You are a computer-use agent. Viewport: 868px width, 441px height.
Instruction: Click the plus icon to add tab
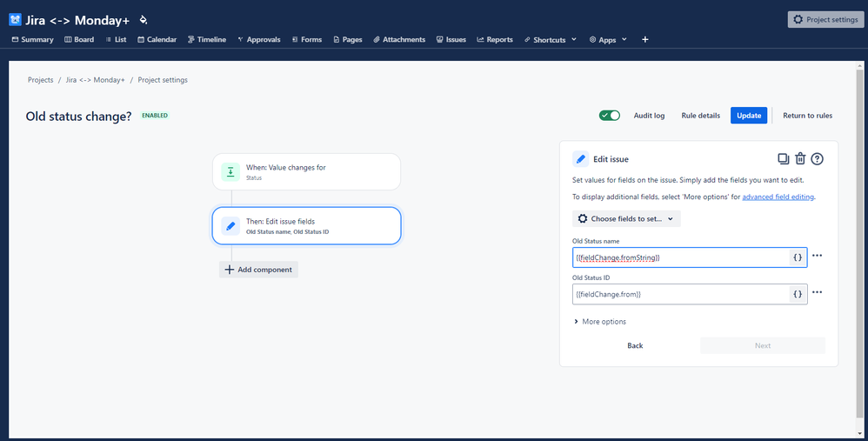[x=644, y=39]
